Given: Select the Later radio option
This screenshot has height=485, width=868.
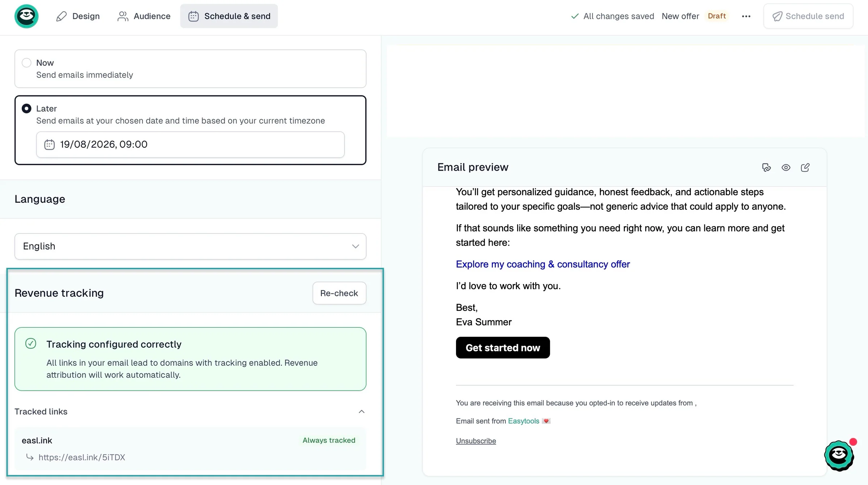Looking at the screenshot, I should [26, 108].
